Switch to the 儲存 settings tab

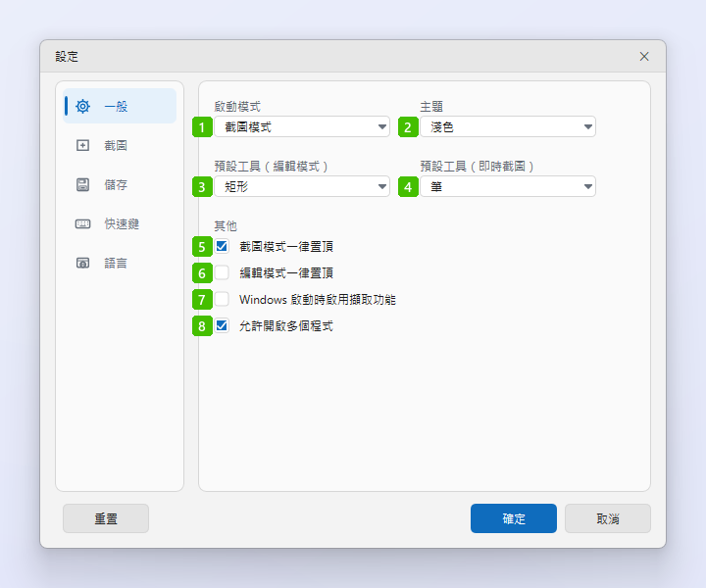[x=120, y=184]
